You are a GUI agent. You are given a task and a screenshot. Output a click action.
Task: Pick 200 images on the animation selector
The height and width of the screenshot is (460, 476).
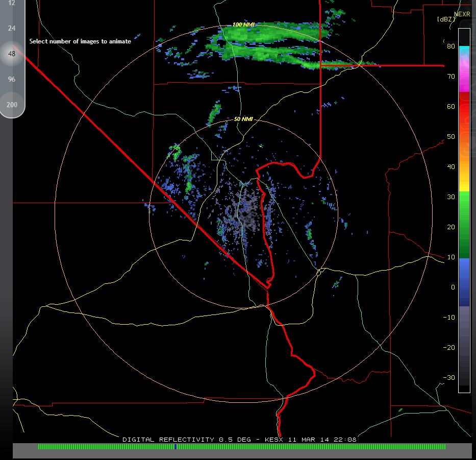tap(12, 105)
